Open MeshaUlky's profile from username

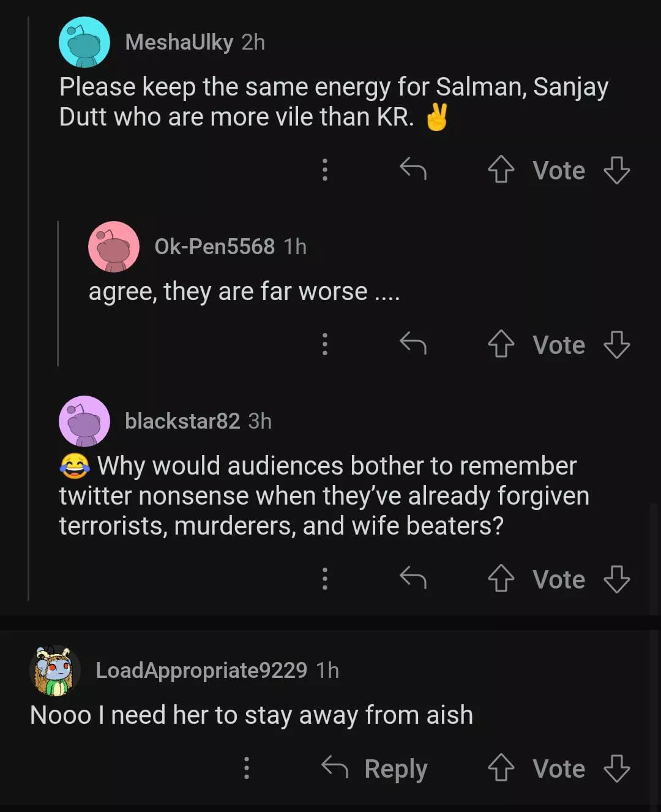click(x=179, y=42)
